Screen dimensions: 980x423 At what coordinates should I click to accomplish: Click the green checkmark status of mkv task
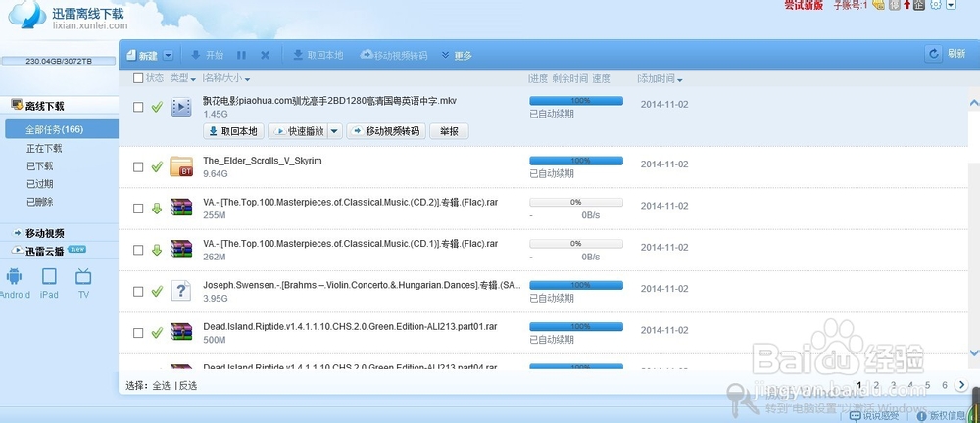click(x=157, y=107)
